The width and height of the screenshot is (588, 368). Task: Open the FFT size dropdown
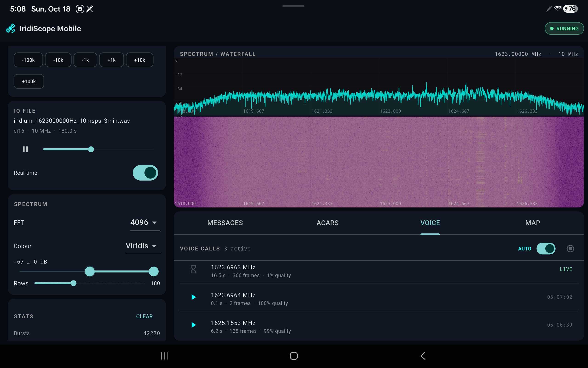pos(145,222)
